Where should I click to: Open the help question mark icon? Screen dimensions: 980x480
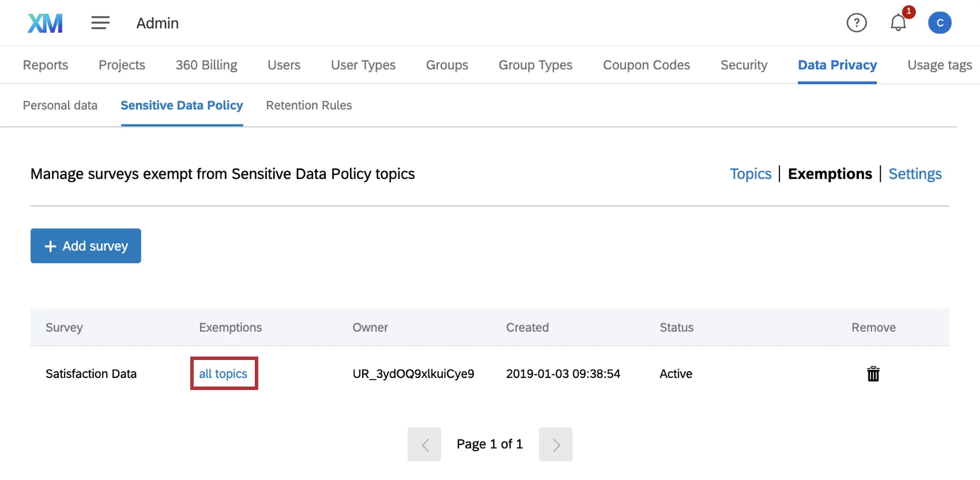coord(857,23)
